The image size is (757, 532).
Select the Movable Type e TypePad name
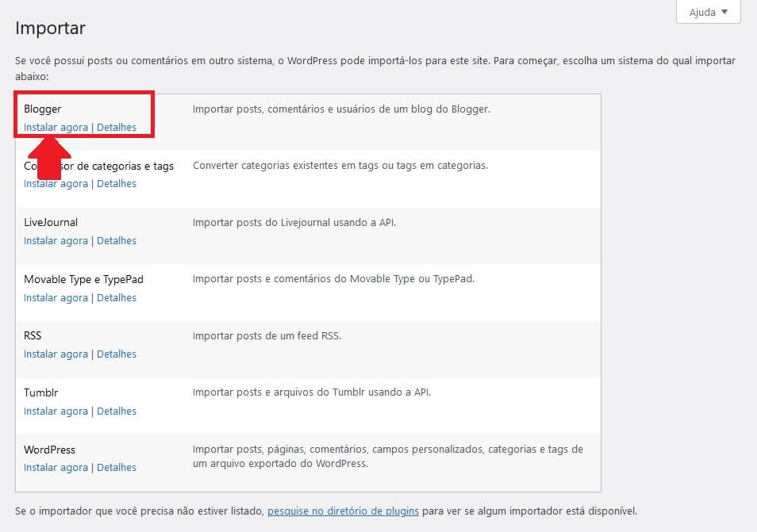click(83, 279)
